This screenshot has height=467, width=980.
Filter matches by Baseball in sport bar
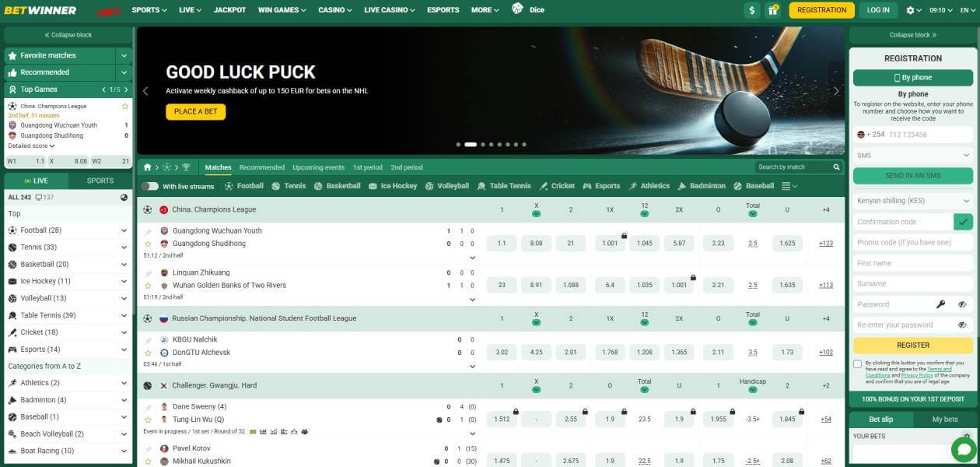click(x=753, y=186)
